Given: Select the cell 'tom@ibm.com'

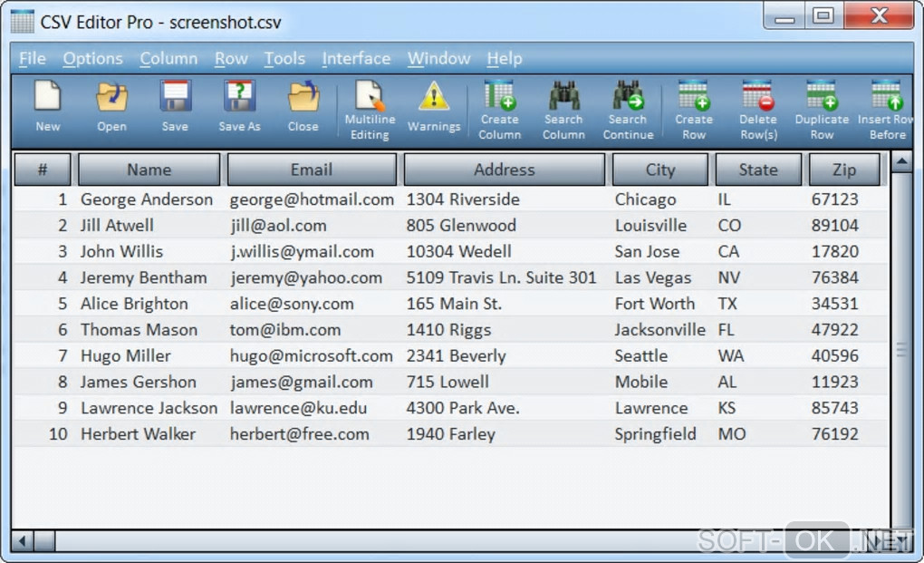Looking at the screenshot, I should 285,329.
